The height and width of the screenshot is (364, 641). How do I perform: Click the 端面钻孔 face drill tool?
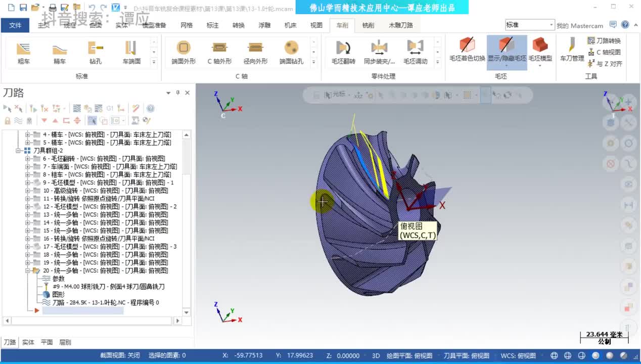pos(291,53)
